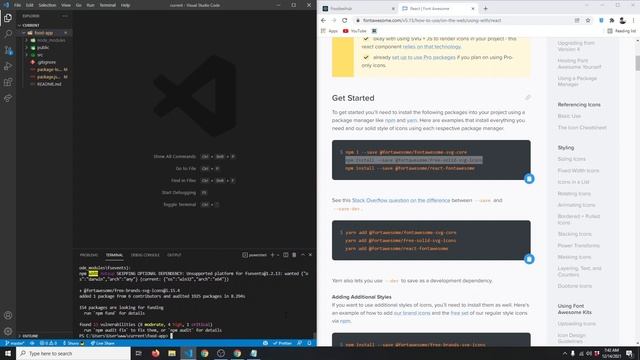Split the terminal panel
The image size is (640, 360).
(286, 255)
